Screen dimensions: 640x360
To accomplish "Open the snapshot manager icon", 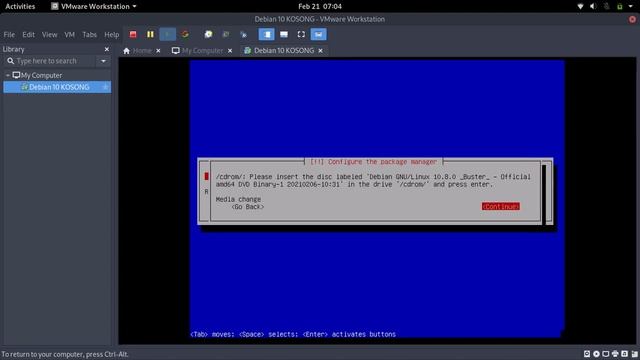I will [x=243, y=35].
